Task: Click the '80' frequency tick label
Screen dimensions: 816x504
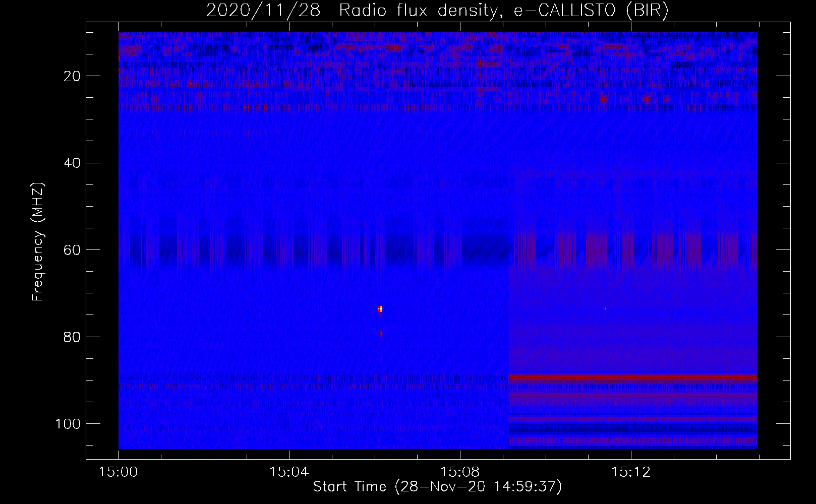Action: point(72,337)
